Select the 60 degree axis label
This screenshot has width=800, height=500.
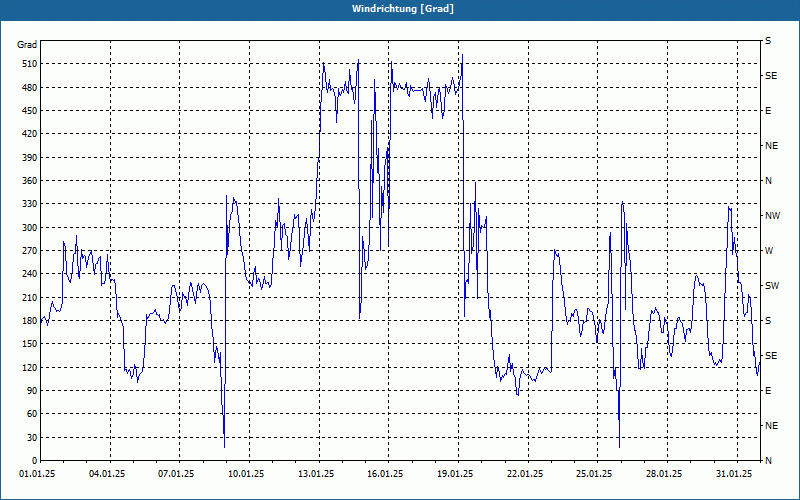tap(32, 414)
